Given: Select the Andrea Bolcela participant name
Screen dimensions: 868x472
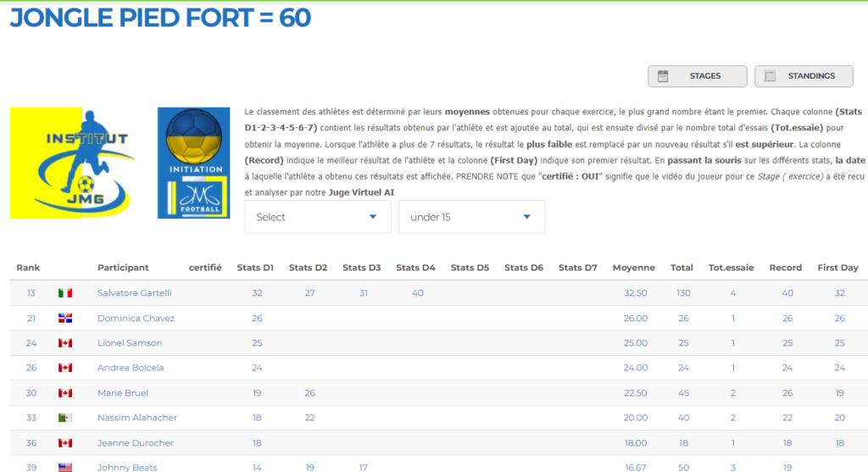Looking at the screenshot, I should (x=131, y=368).
